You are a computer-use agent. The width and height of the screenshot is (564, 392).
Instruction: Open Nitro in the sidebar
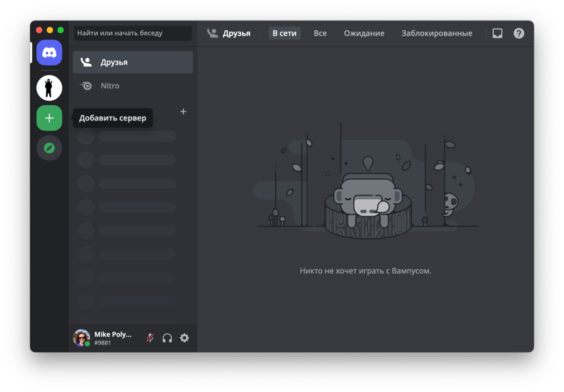click(133, 86)
